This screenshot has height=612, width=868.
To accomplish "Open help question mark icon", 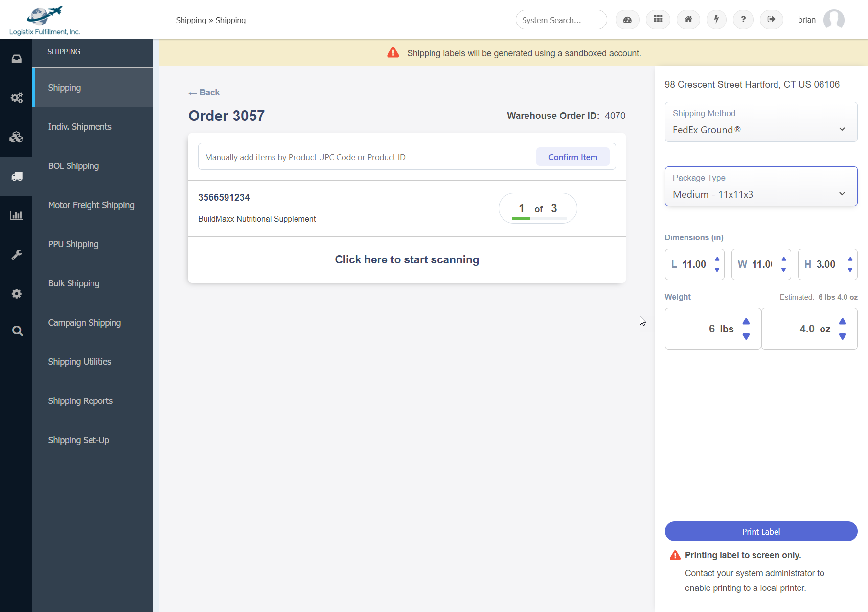I will tap(743, 20).
